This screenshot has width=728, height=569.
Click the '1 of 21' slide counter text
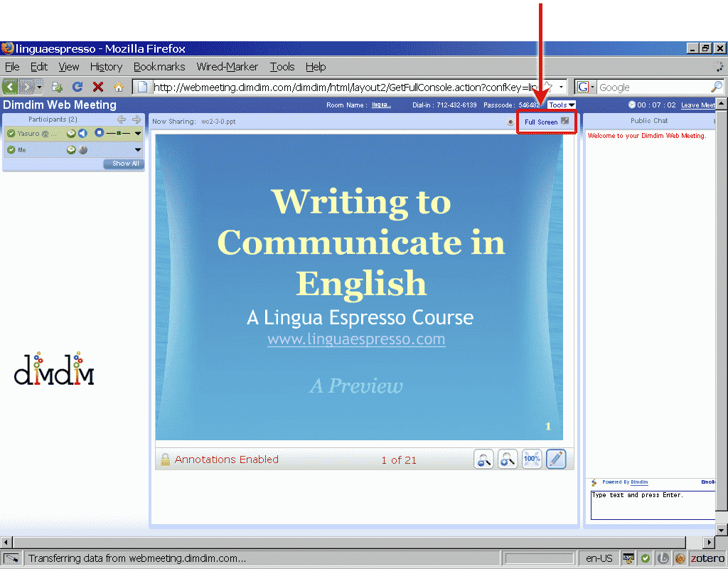tap(399, 460)
